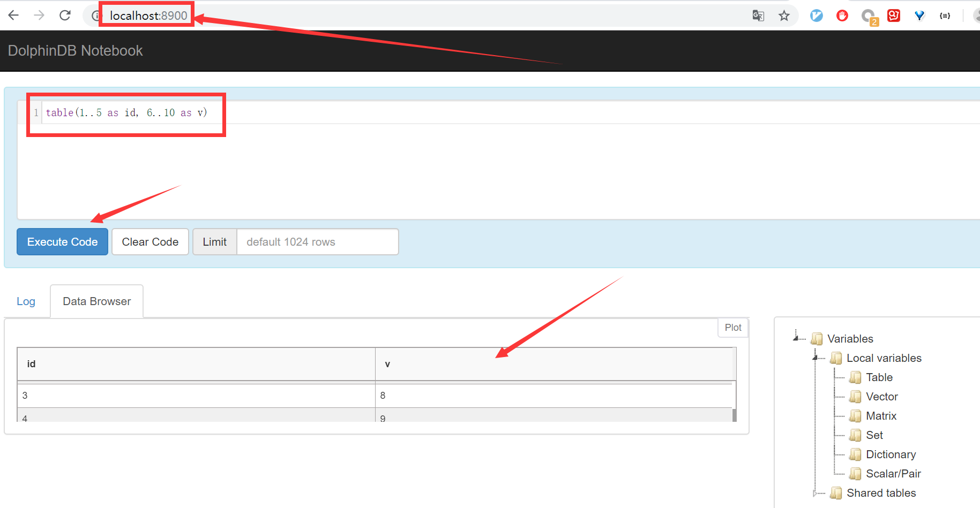Click the result table vertical scrollbar
The height and width of the screenshot is (508, 980).
[x=734, y=415]
